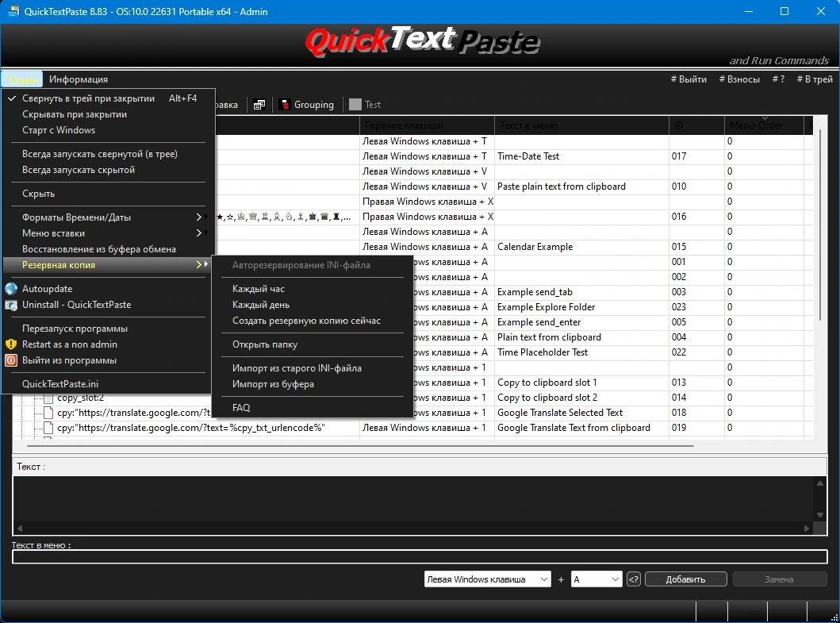Screen dimensions: 840x623
Task: Click text box scroll-down arrow
Action: [x=820, y=515]
